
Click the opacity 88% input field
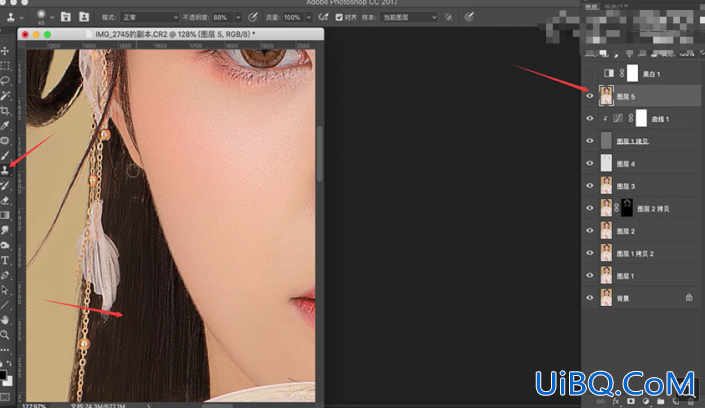coord(223,18)
